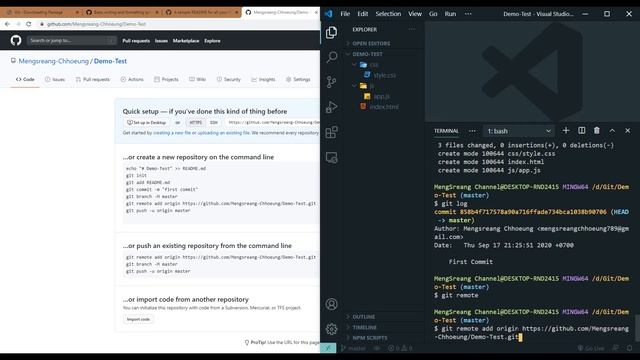Switch to the GitHub Security tab
640x360 pixels.
[x=229, y=79]
